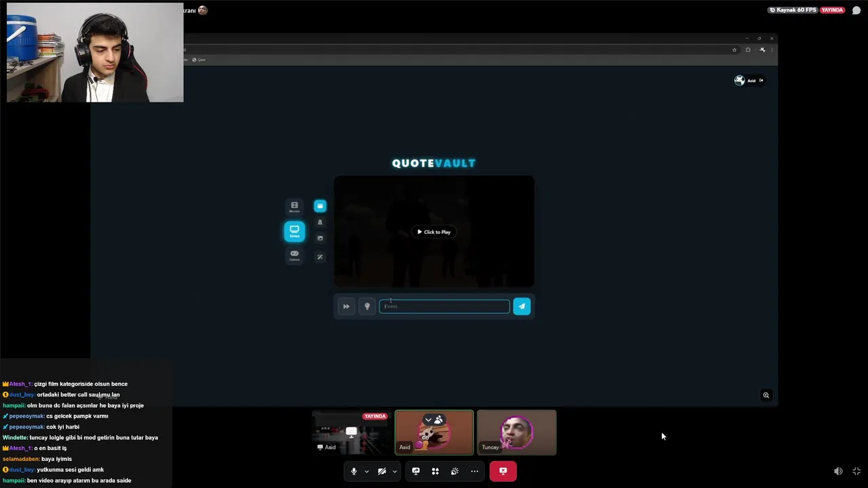868x488 pixels.
Task: Submit the guess with the paper plane button
Action: coord(521,306)
